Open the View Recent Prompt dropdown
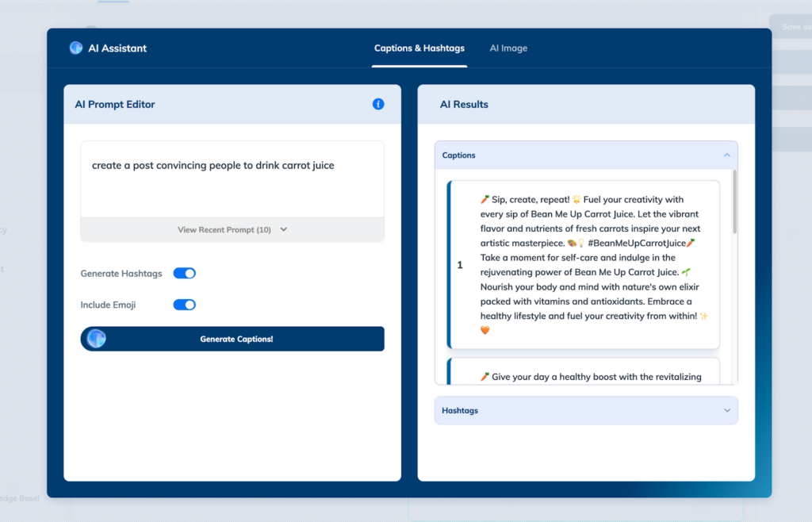Image resolution: width=812 pixels, height=522 pixels. [232, 230]
